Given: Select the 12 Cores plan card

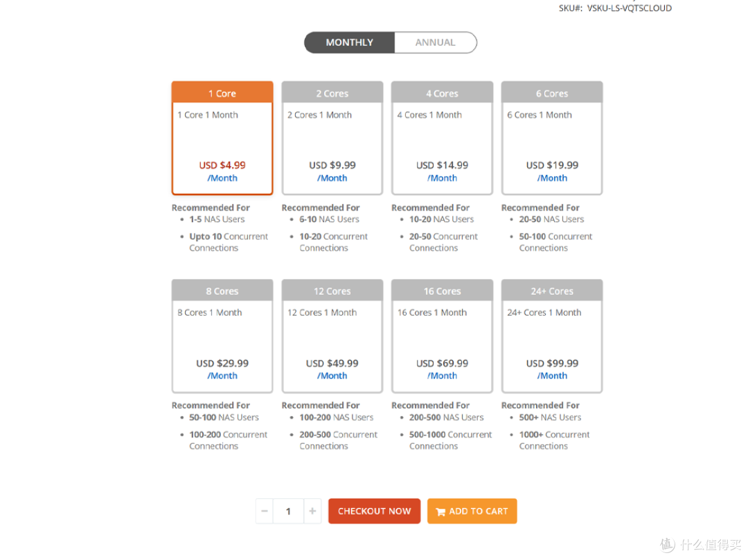Looking at the screenshot, I should point(332,336).
